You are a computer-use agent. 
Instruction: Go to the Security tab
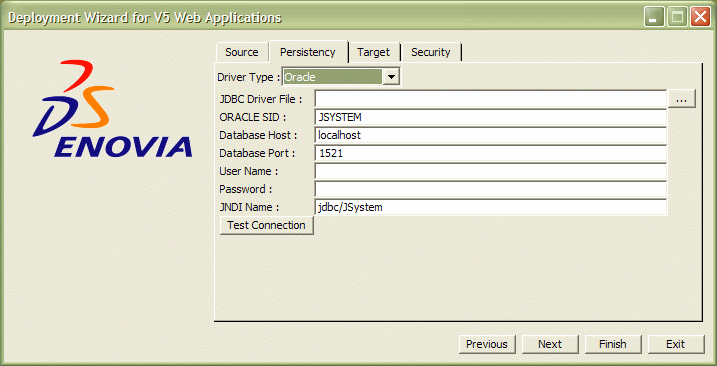(x=431, y=52)
